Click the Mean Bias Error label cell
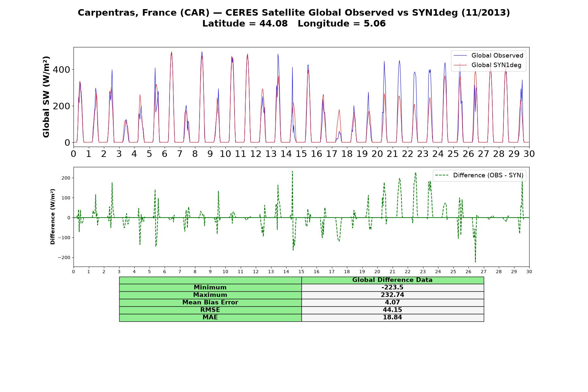This screenshot has height=392, width=588. pos(210,302)
